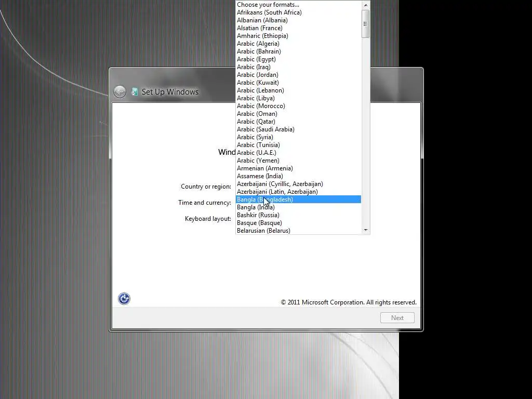Pick Arabic (Kuwait) from list
532x399 pixels.
pyautogui.click(x=298, y=83)
